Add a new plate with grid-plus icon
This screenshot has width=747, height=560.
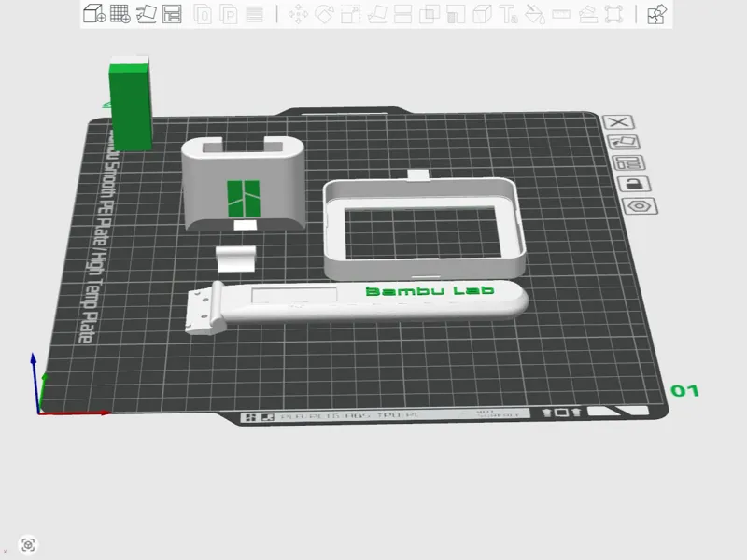[120, 14]
